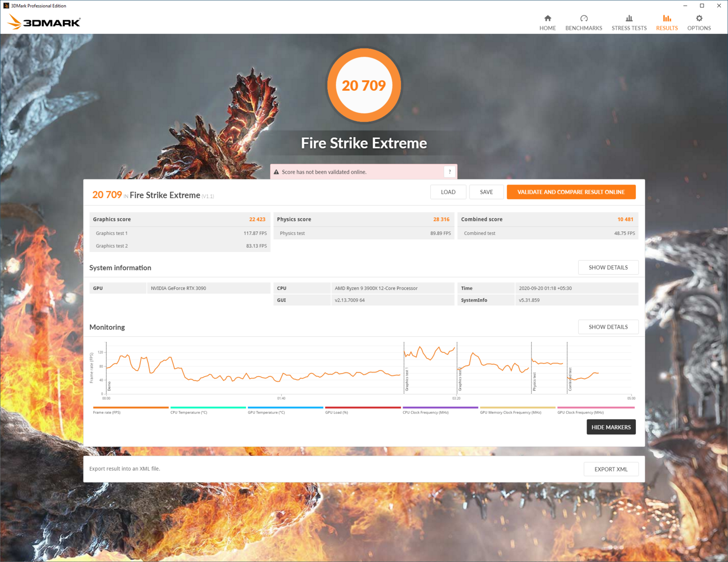Image resolution: width=728 pixels, height=562 pixels.
Task: Open Options via the gear icon
Action: point(699,18)
